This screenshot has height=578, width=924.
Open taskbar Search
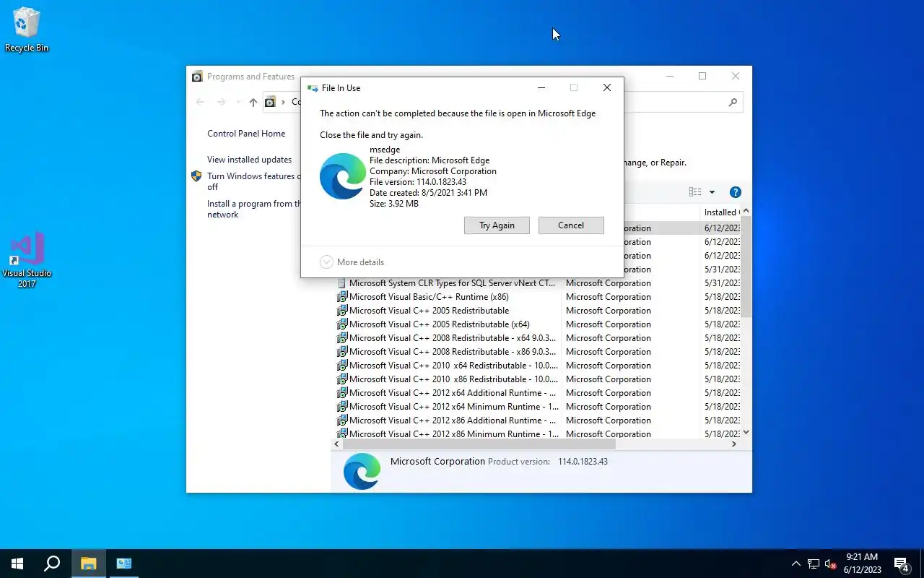(x=52, y=564)
